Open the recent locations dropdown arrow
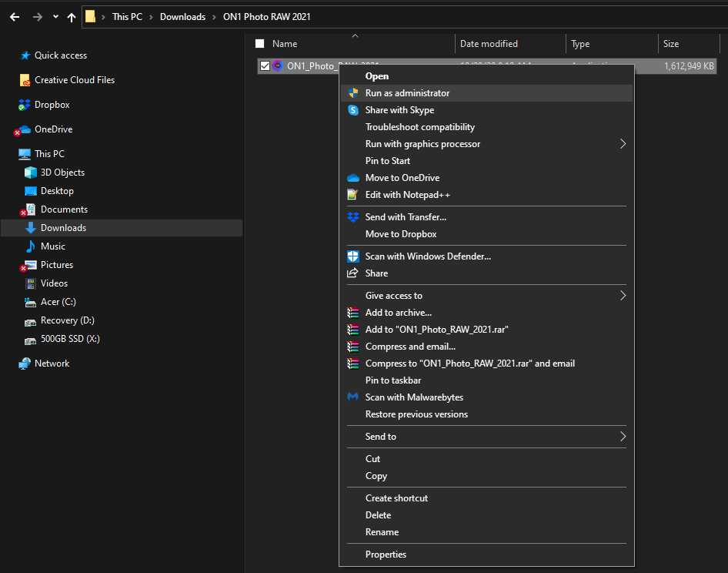The image size is (728, 573). [x=55, y=17]
